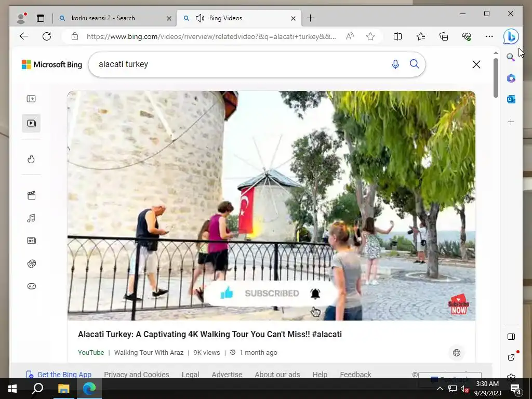Start voice search with microphone icon
This screenshot has height=399, width=532.
[395, 64]
